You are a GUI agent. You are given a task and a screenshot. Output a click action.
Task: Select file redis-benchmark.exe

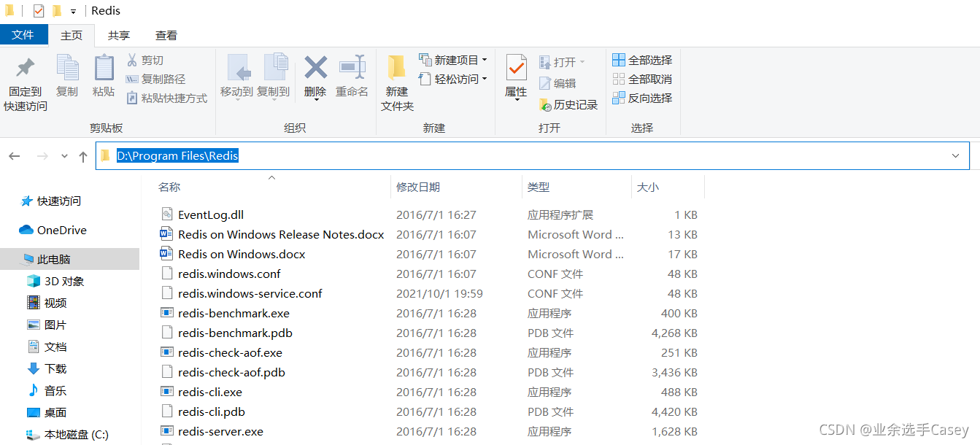(234, 313)
